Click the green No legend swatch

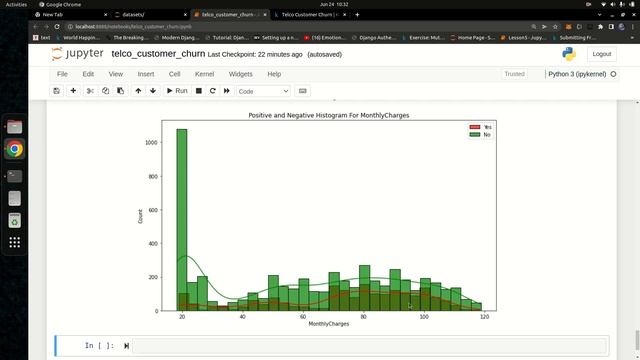(475, 134)
